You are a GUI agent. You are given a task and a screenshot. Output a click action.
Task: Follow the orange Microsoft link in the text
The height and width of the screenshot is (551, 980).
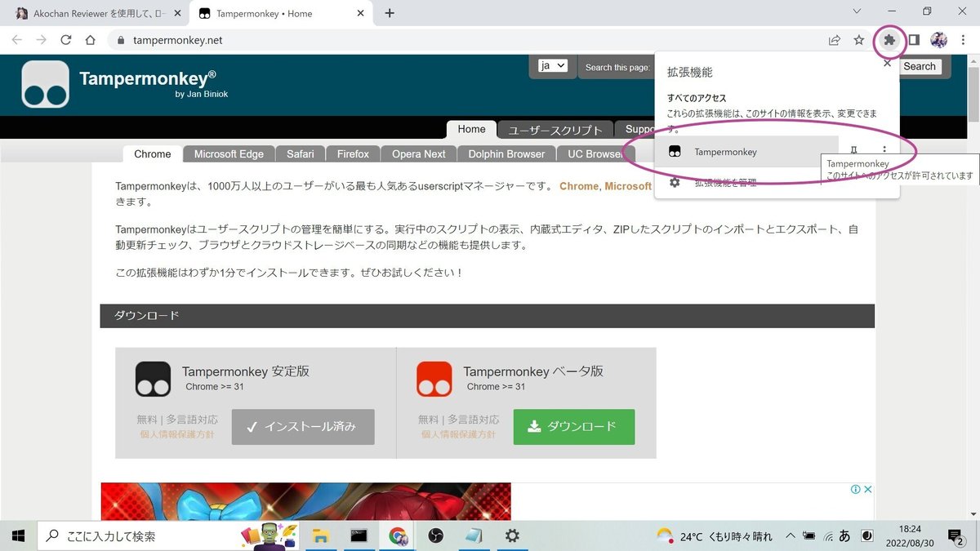click(628, 186)
